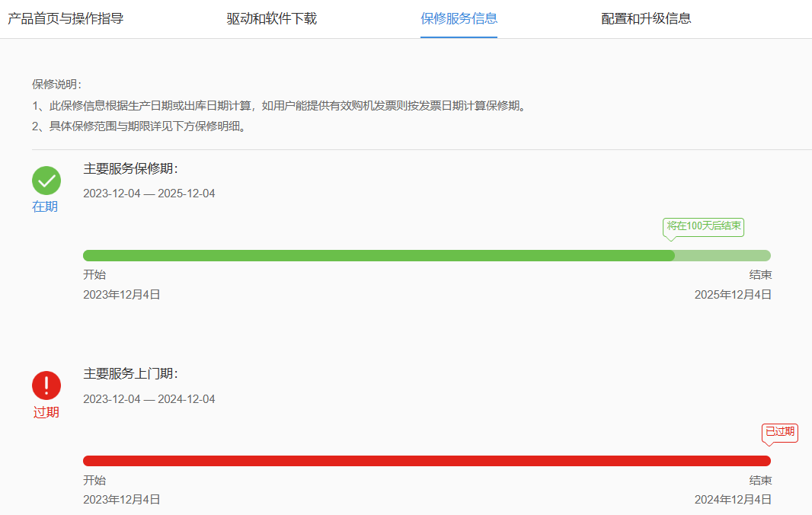This screenshot has height=515, width=812.
Task: Click the 保修说明 heading text
Action: click(x=56, y=84)
